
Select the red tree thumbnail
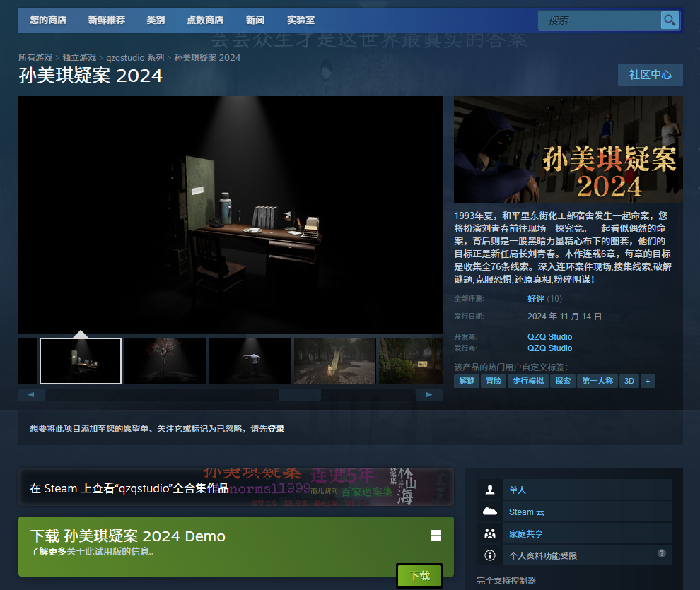(x=165, y=361)
